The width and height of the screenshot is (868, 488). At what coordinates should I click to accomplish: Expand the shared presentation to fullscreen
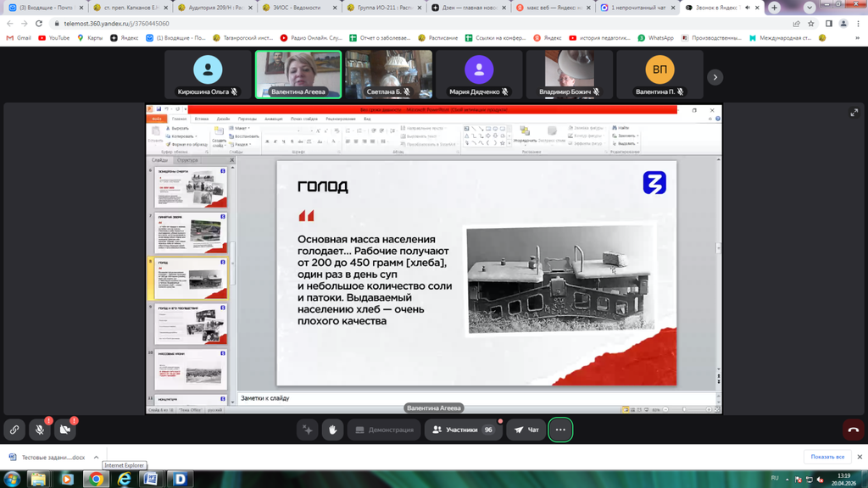[854, 113]
